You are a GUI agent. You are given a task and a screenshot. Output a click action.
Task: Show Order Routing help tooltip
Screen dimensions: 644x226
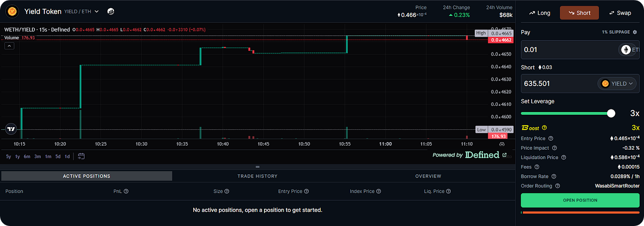pos(558,186)
